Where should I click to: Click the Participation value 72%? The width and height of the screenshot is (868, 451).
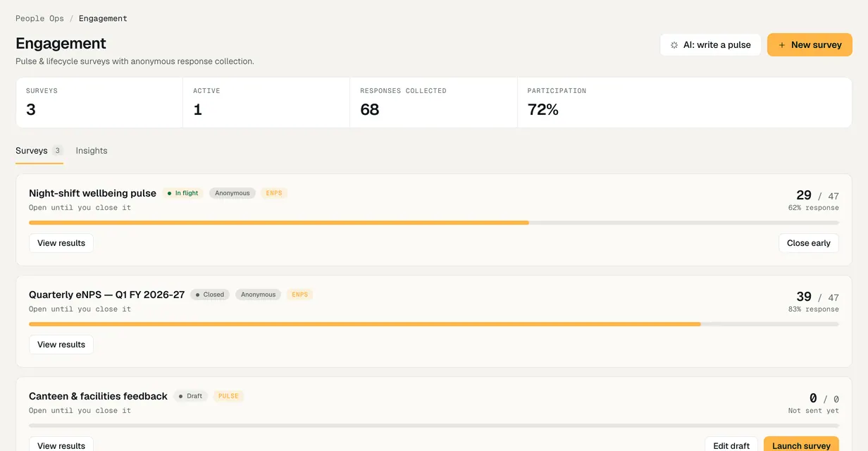(x=543, y=110)
